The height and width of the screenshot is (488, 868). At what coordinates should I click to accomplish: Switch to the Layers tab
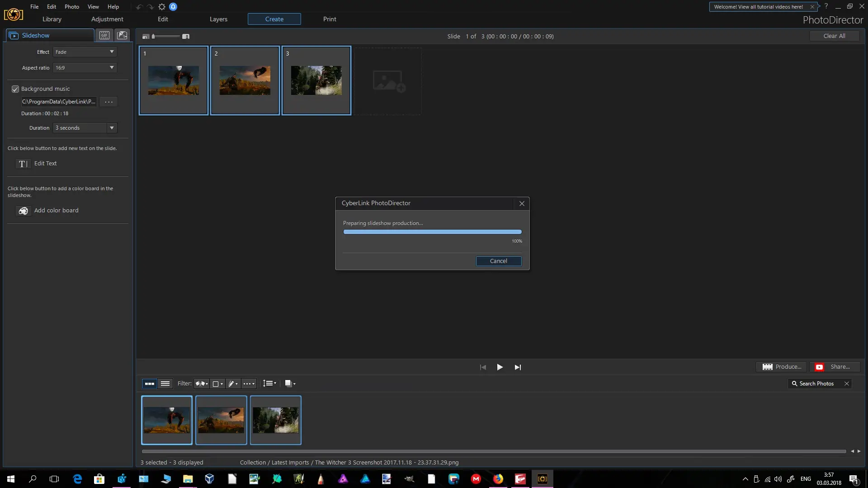218,19
